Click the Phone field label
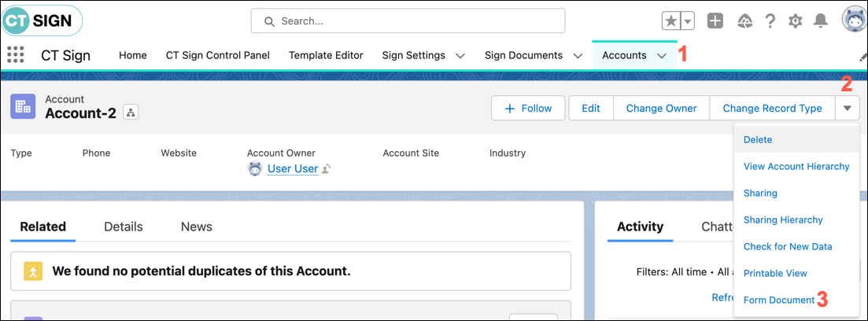 [96, 153]
